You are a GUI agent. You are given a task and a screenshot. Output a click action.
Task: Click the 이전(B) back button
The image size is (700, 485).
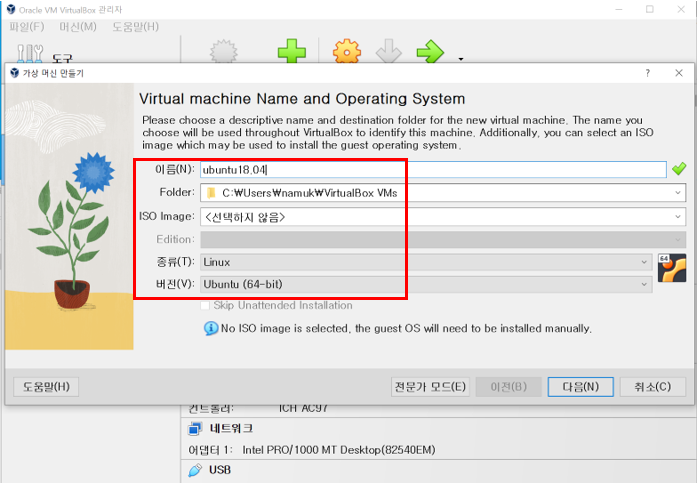coord(508,387)
